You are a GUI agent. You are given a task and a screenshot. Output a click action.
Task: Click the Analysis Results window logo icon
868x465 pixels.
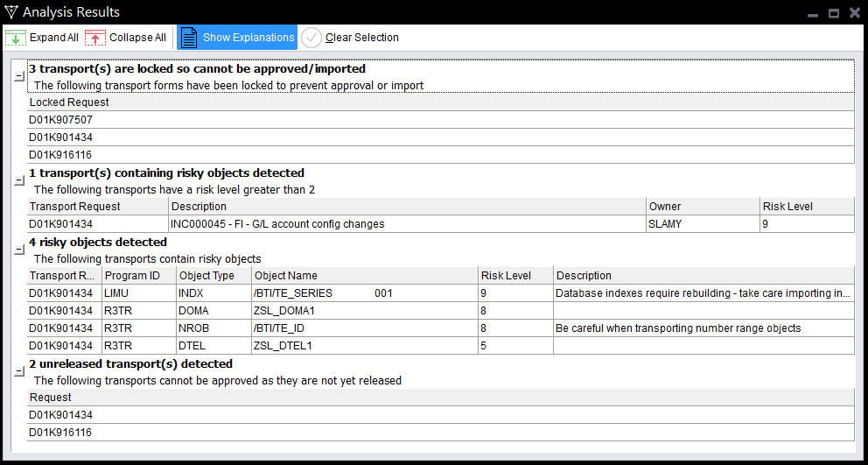tap(10, 12)
